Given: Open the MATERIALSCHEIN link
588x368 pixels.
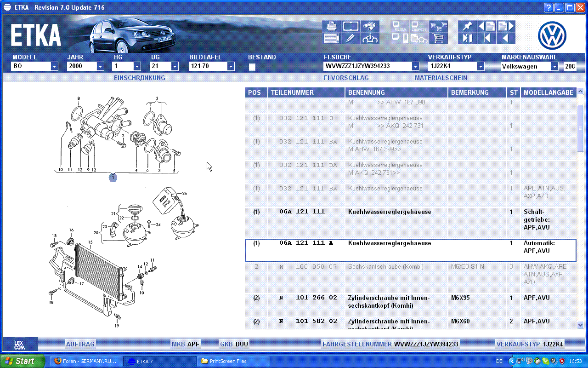Looking at the screenshot, I should (441, 78).
